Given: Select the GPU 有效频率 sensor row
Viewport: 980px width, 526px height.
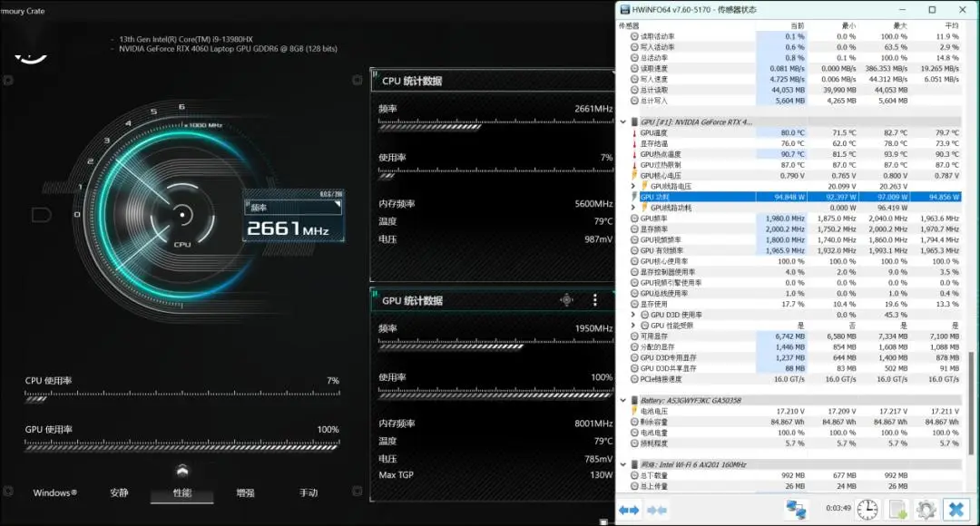Looking at the screenshot, I should (795, 250).
